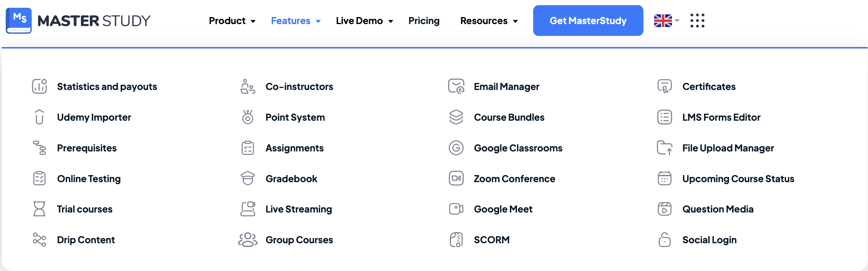Select the Zoom Conference camera icon

456,178
